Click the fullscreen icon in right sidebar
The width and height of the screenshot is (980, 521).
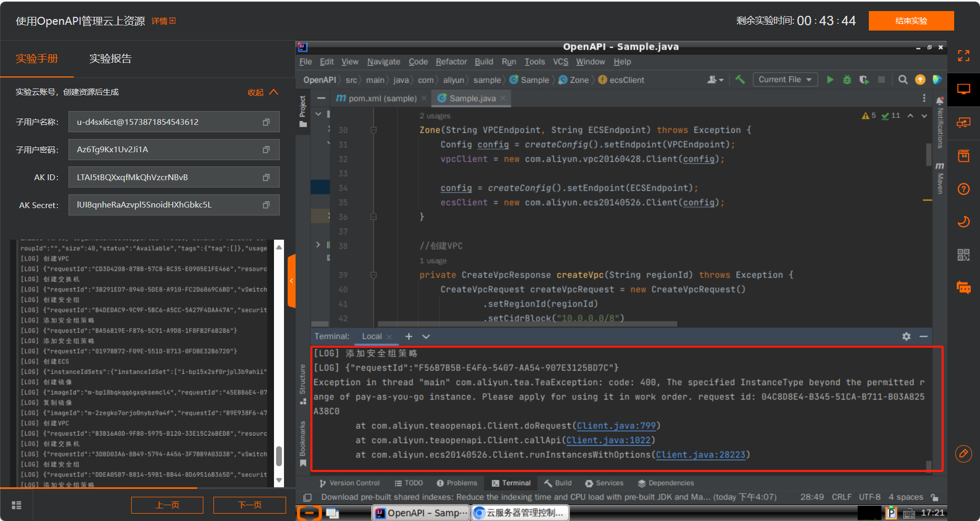tap(964, 56)
